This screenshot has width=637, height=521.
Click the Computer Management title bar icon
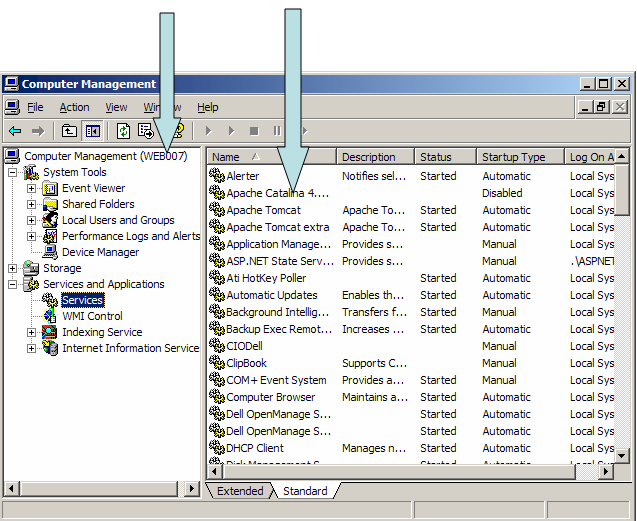point(11,84)
